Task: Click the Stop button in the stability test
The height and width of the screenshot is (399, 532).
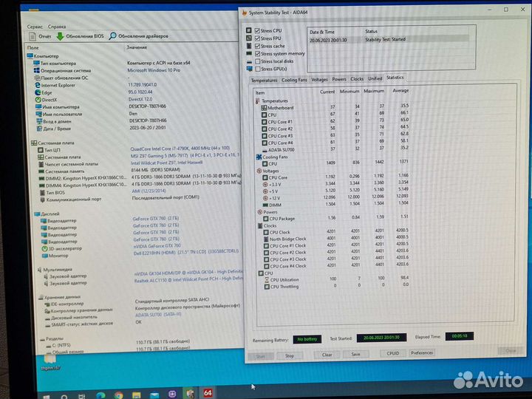Action: pyautogui.click(x=290, y=356)
